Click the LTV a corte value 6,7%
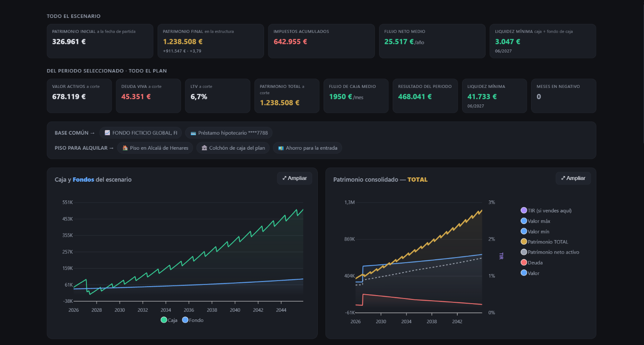Image resolution: width=644 pixels, height=345 pixels. tap(199, 96)
